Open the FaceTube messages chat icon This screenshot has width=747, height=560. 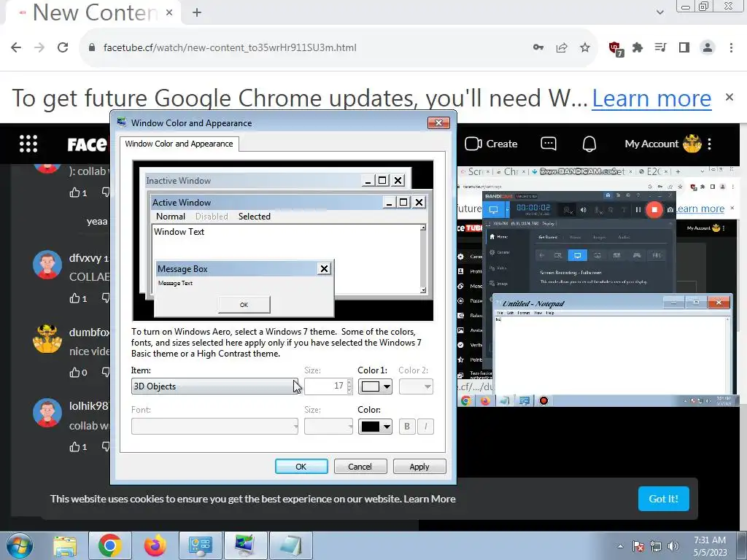tap(549, 144)
